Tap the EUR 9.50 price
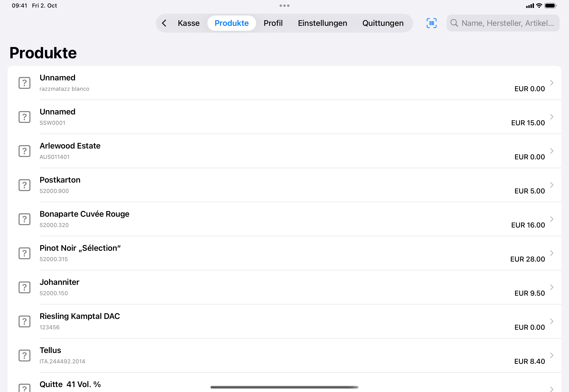Viewport: 569px width, 392px height. tap(530, 293)
